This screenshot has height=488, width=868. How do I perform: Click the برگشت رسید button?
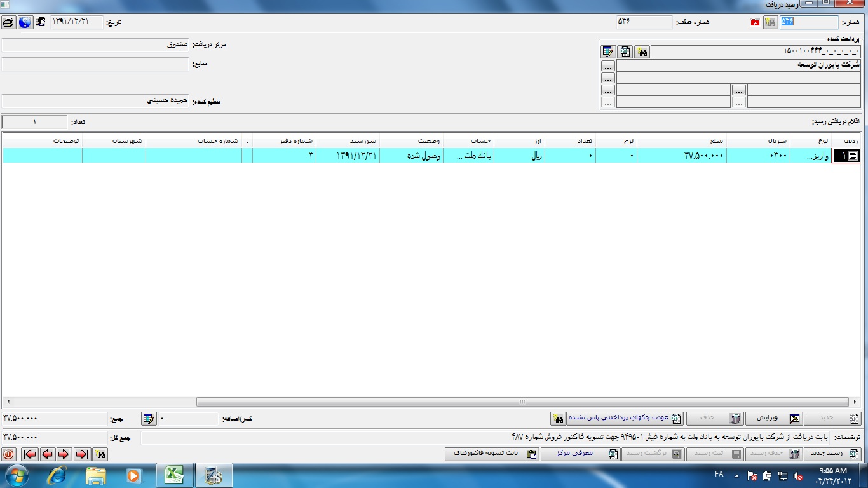click(x=652, y=454)
